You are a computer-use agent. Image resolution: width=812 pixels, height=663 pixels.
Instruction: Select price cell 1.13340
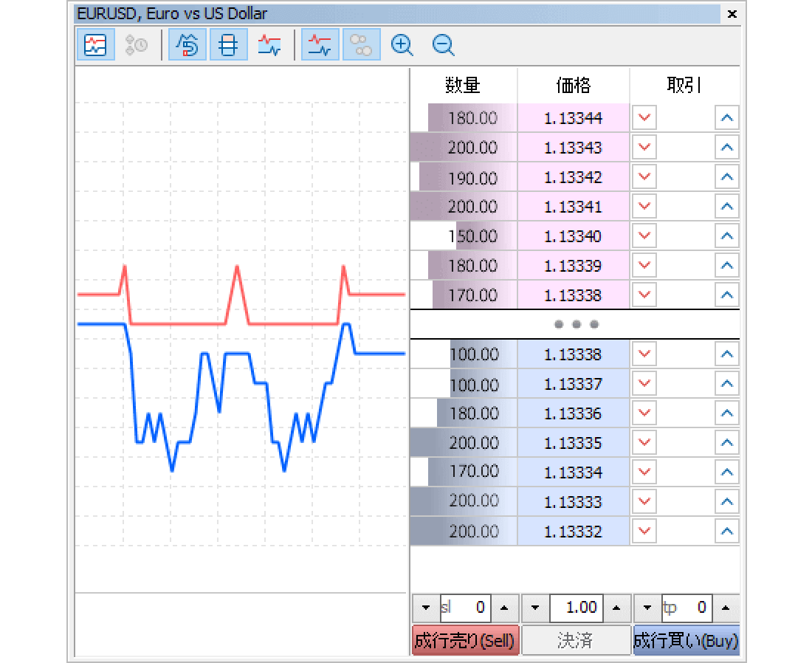point(574,236)
